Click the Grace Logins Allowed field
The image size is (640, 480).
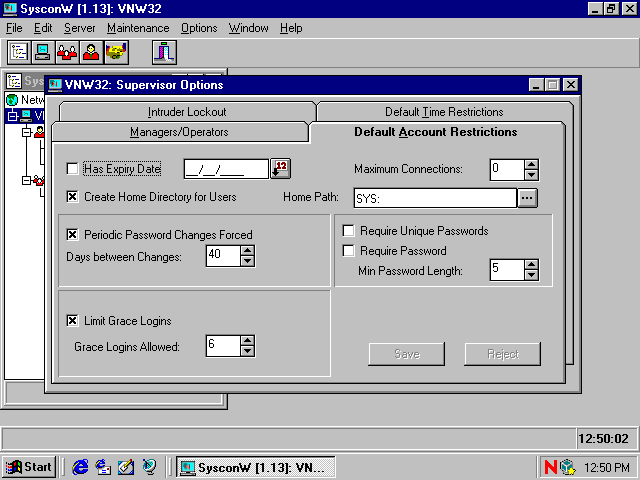[x=223, y=346]
